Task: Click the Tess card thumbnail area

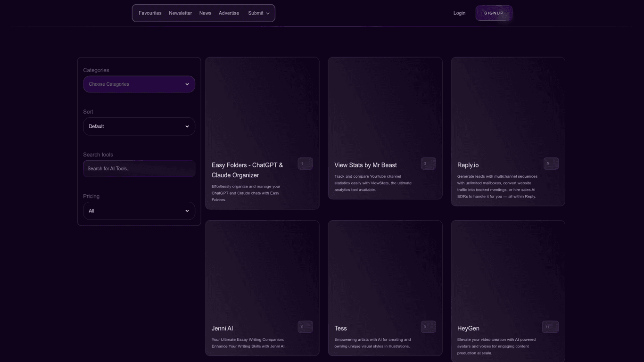Action: pos(385,270)
